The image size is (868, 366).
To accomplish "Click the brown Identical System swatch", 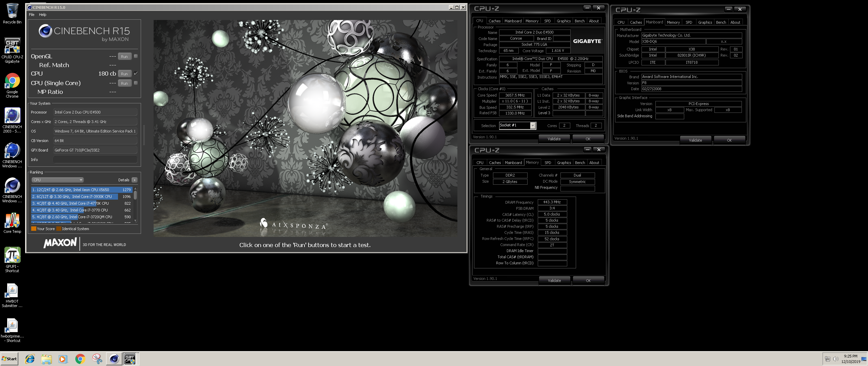I will (x=59, y=229).
